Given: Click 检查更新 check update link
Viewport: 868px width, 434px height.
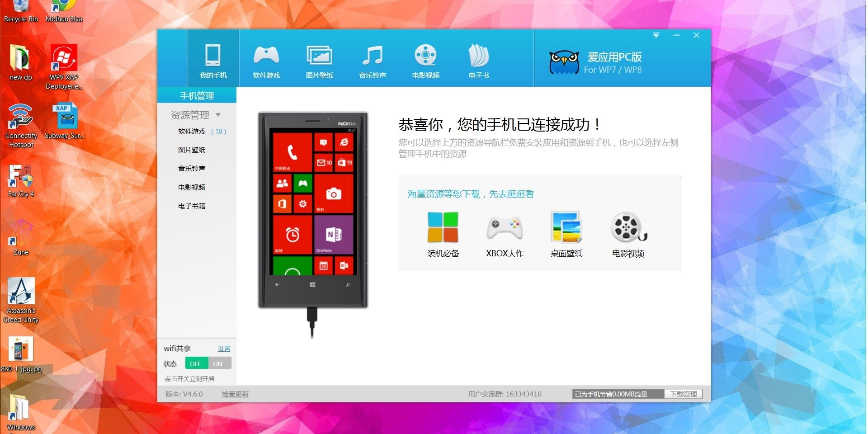Looking at the screenshot, I should (235, 394).
